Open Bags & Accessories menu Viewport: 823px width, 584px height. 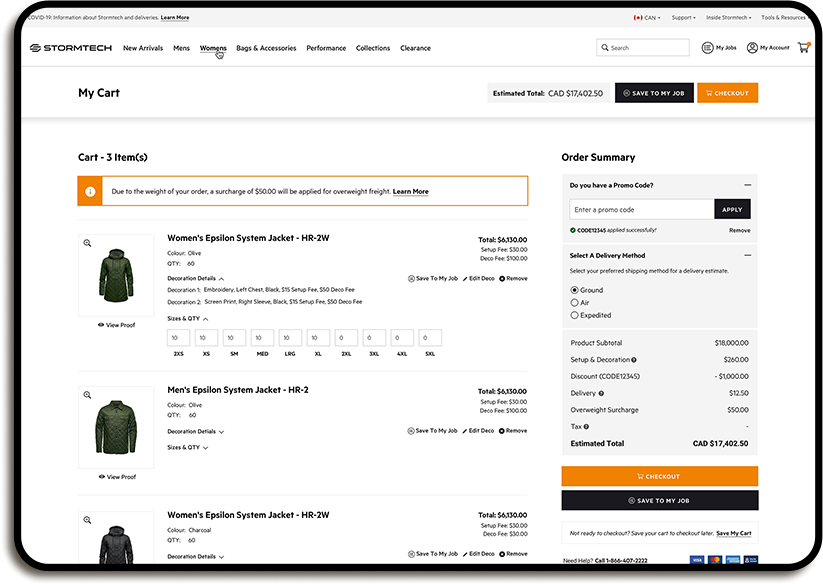tap(266, 48)
